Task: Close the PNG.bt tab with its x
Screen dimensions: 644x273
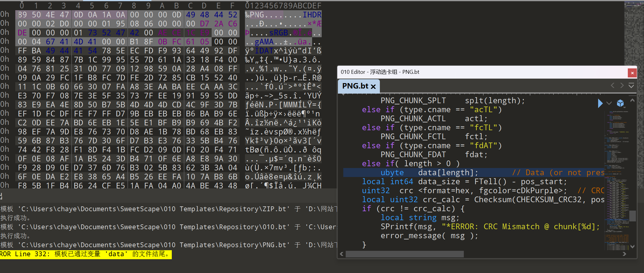Action: [373, 86]
